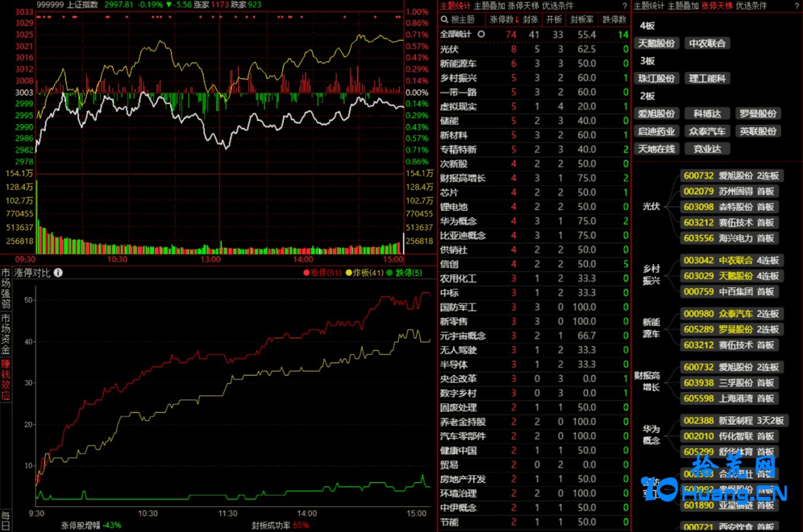
Task: Select the red 涨停天梯 tab in right panel
Action: [x=718, y=6]
